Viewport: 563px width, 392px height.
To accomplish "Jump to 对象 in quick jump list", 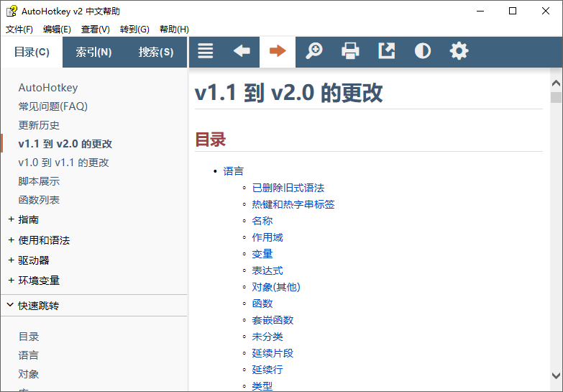I will click(28, 374).
